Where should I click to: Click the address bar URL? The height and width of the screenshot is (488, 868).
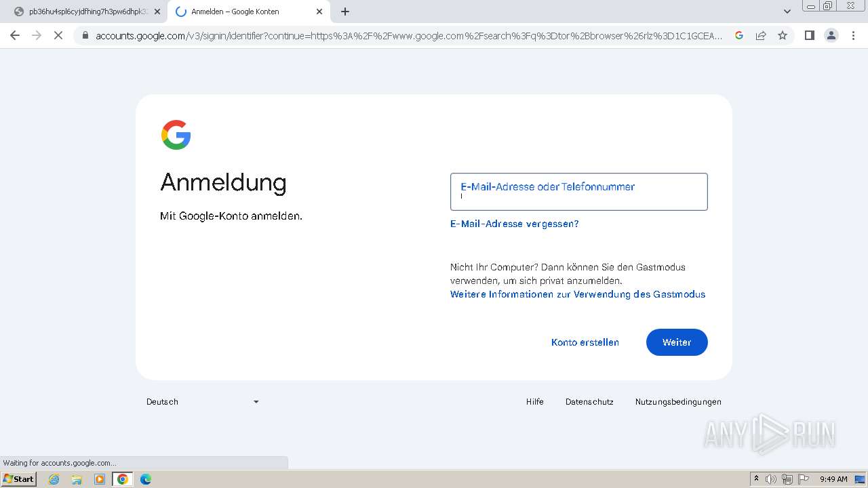tap(409, 36)
